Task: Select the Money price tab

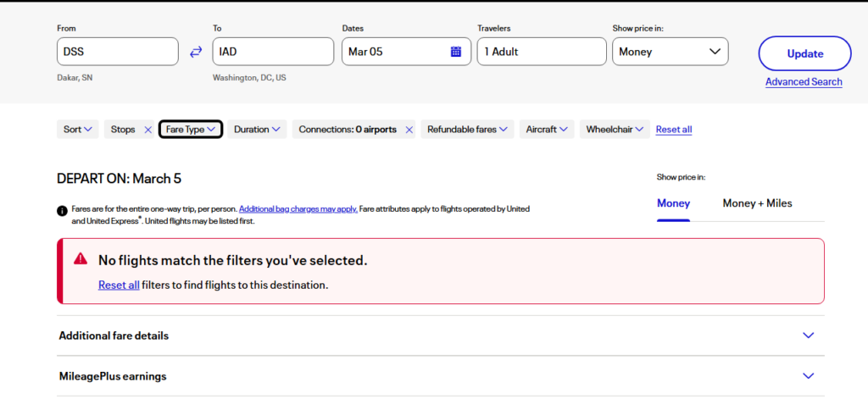Action: [673, 203]
